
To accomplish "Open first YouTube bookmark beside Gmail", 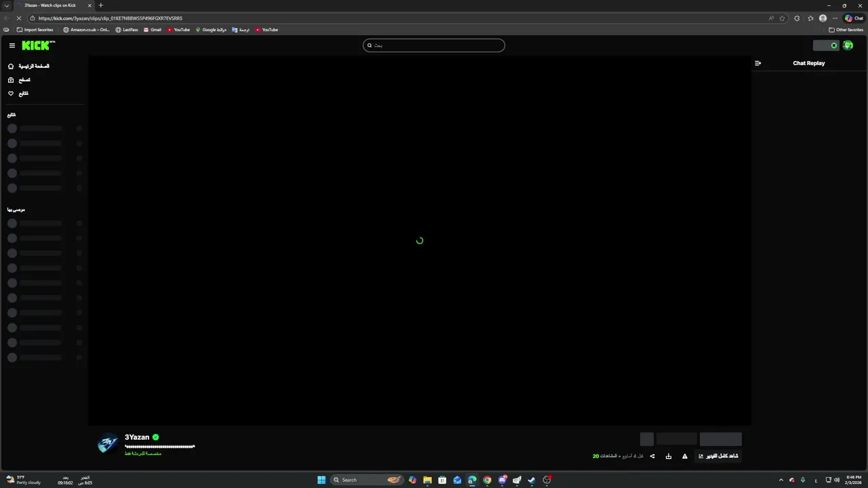I will coord(178,30).
